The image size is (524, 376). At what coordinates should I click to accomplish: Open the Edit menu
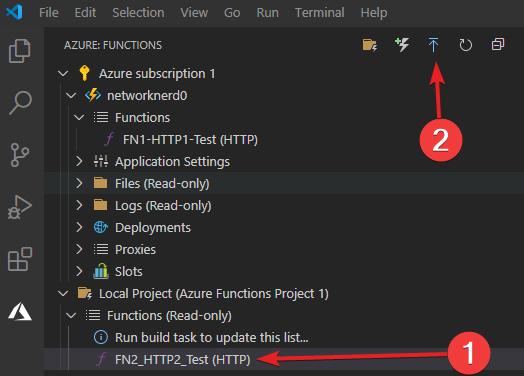pos(85,13)
